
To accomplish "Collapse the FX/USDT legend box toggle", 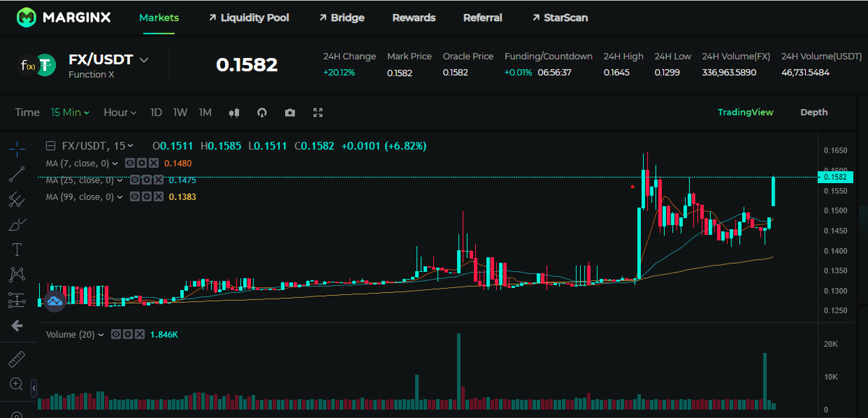I will click(51, 145).
